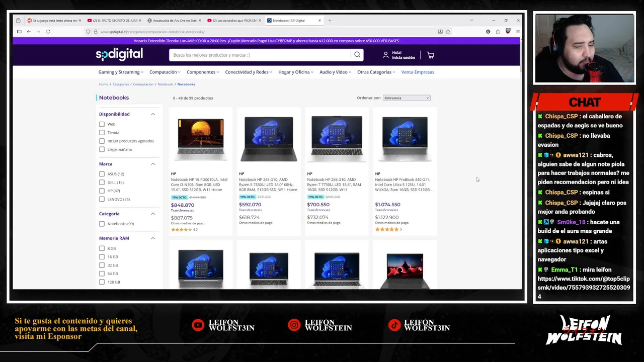Close the Notebooks SP Digital tab

(x=319, y=21)
